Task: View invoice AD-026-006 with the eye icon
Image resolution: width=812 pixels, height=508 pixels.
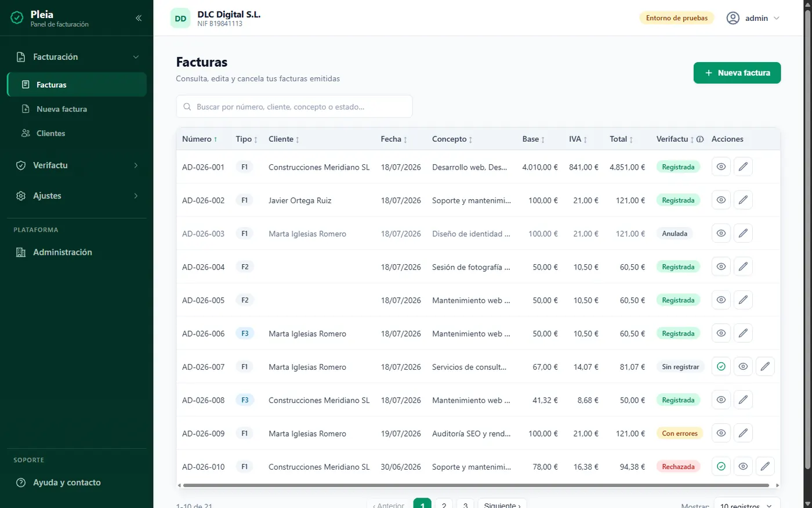Action: tap(721, 333)
